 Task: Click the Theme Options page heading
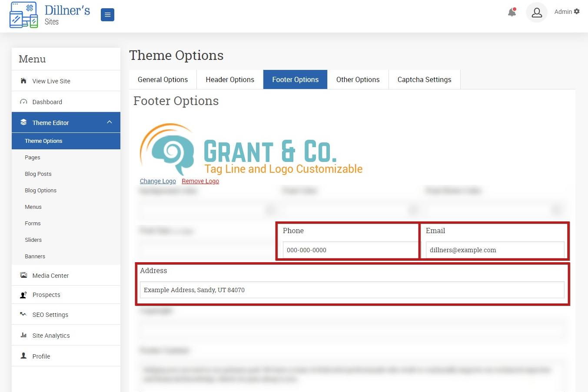pos(176,56)
